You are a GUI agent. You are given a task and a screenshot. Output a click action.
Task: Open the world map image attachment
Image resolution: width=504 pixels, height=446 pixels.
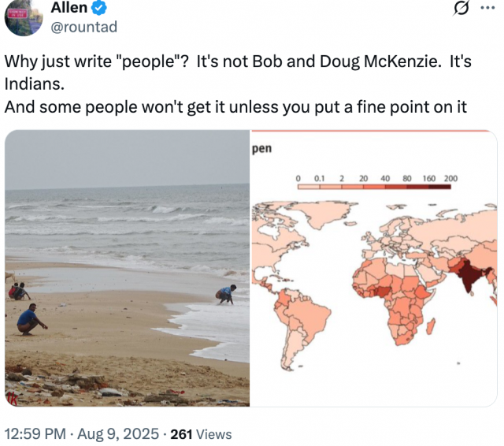374,268
